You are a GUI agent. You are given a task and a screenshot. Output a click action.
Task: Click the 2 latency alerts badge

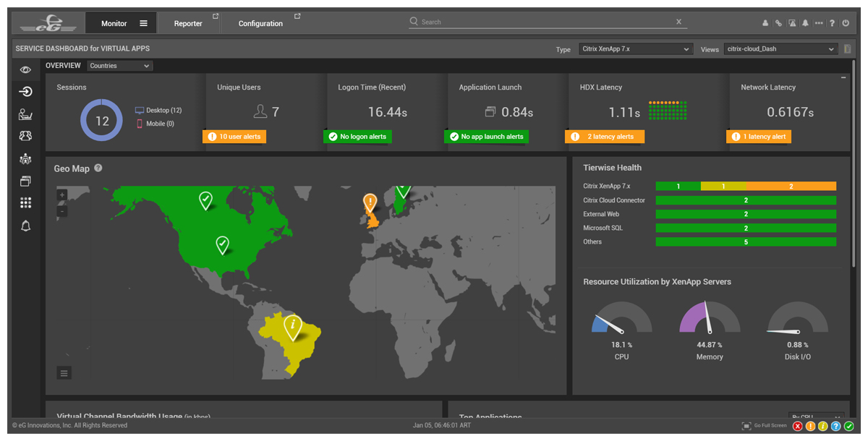pyautogui.click(x=605, y=137)
